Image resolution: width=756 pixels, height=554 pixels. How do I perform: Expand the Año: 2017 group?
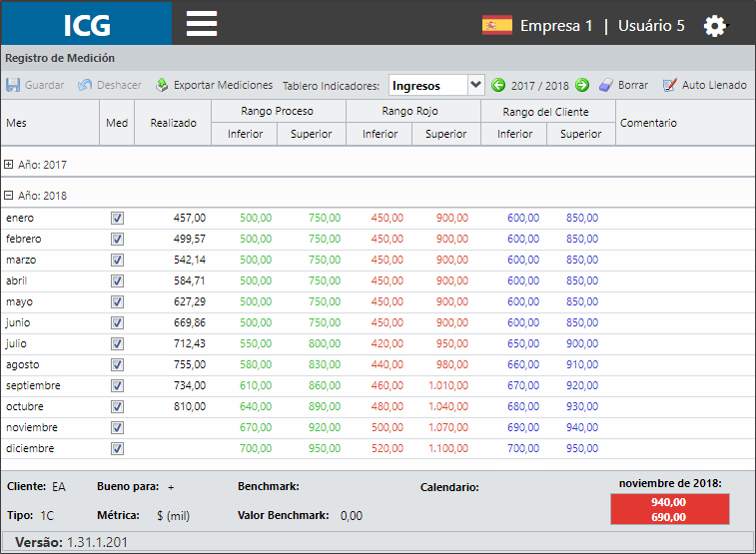(8, 165)
